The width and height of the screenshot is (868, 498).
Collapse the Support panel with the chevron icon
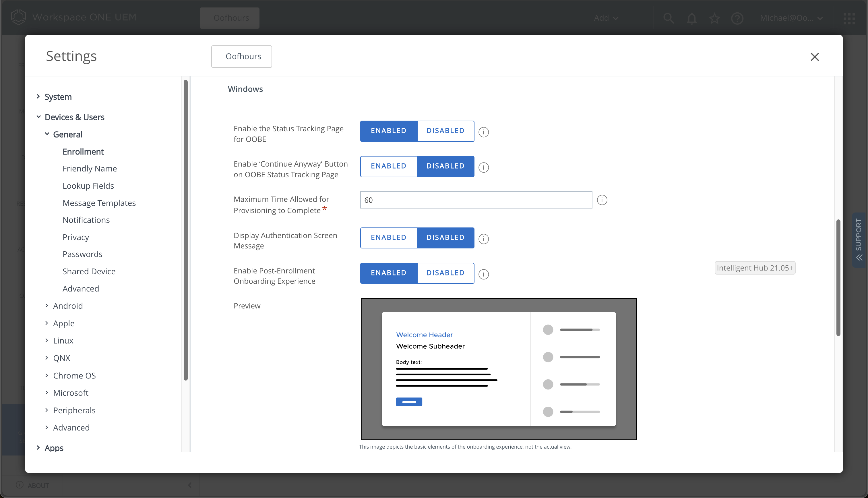pos(859,257)
